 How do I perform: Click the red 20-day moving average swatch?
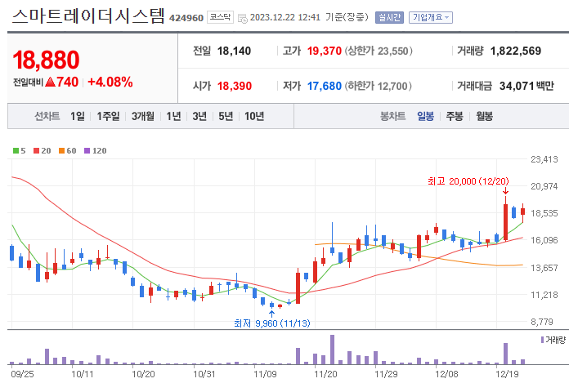tap(36, 150)
